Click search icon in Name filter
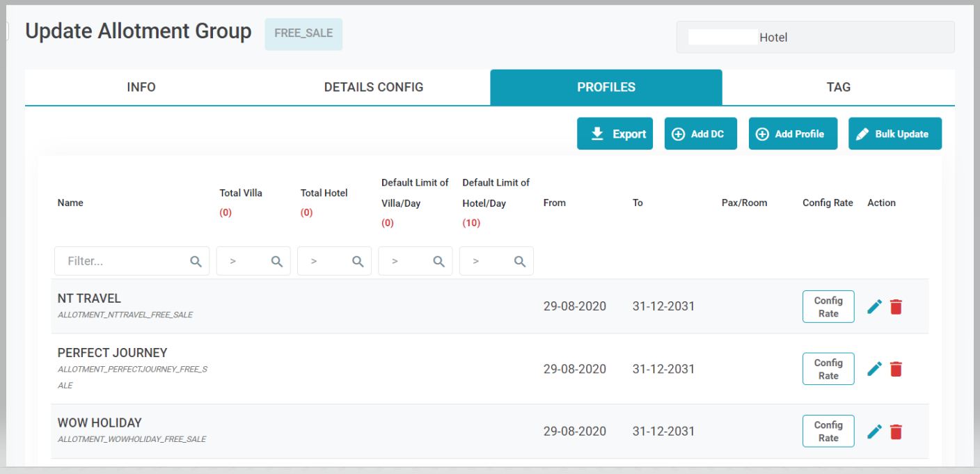This screenshot has width=980, height=474. coord(196,261)
